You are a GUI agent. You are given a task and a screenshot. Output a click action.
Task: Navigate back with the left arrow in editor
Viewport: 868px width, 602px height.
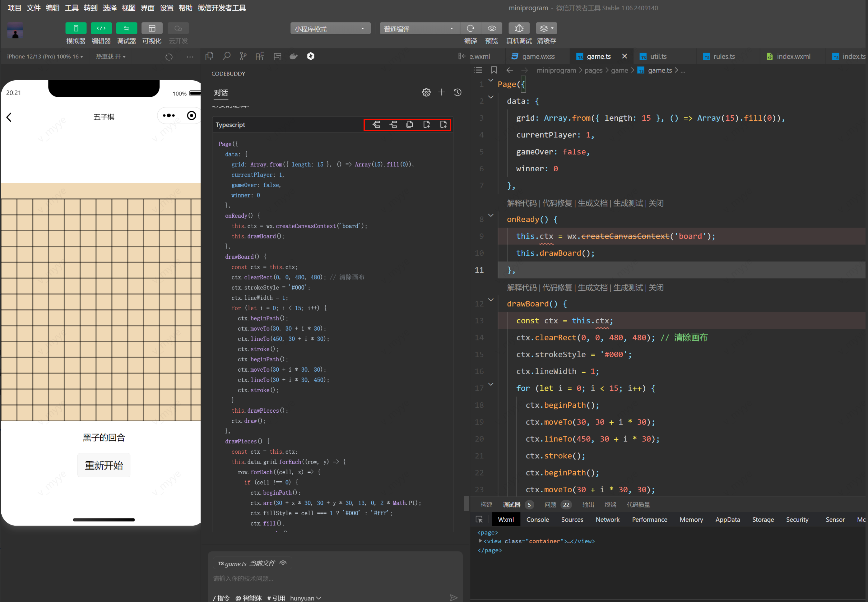point(510,70)
